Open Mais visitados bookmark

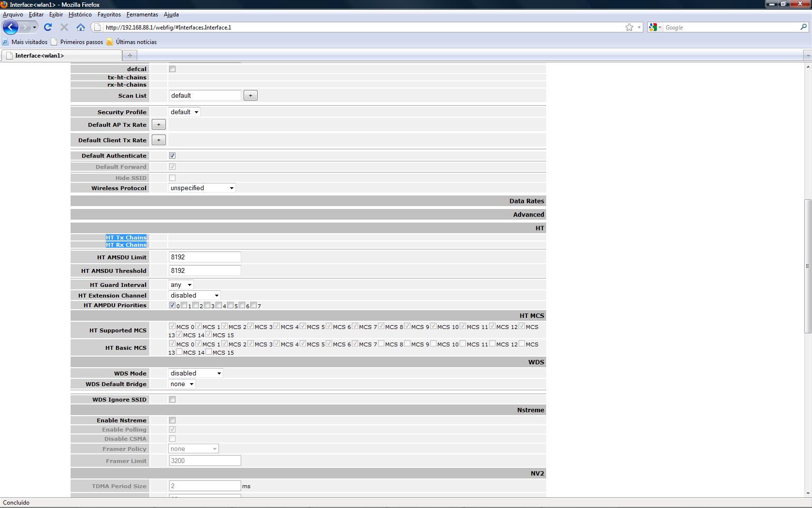(x=25, y=42)
